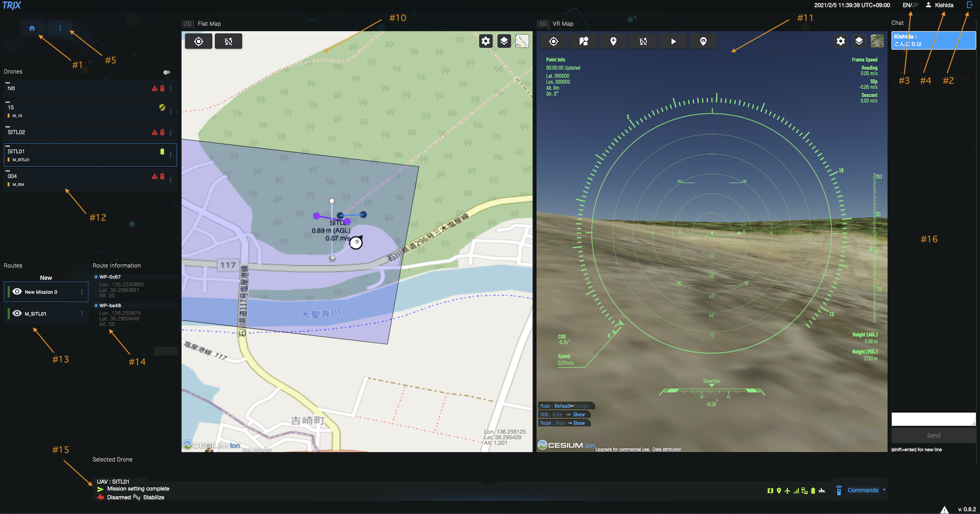Center the Flat Map on the drone
The image size is (980, 514).
198,42
